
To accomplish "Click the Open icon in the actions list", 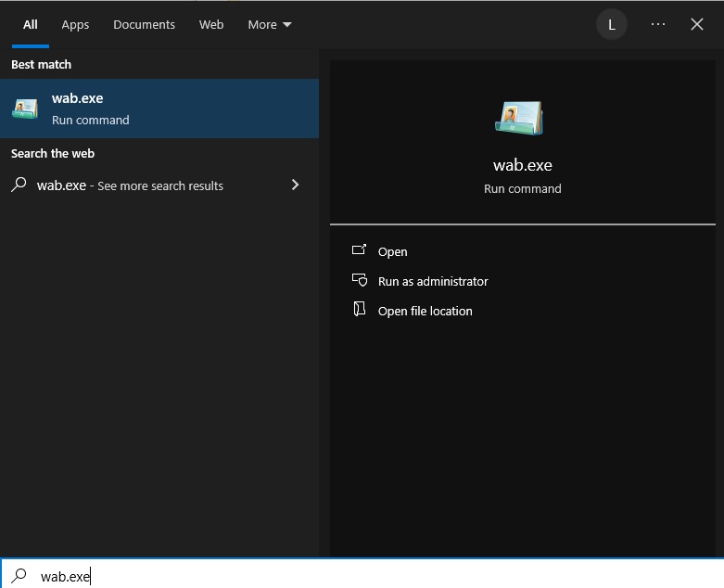I will tap(360, 250).
